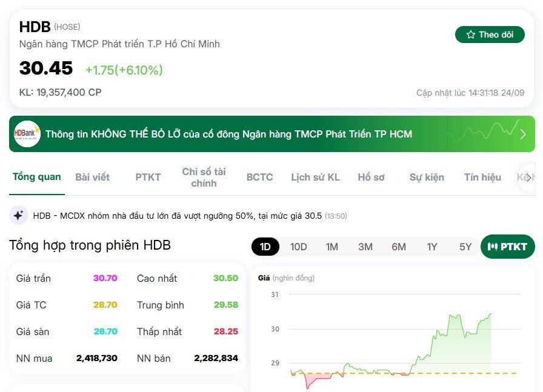Screen dimensions: 543x392
Task: Switch the chart to the 1M timeframe
Action: point(331,247)
